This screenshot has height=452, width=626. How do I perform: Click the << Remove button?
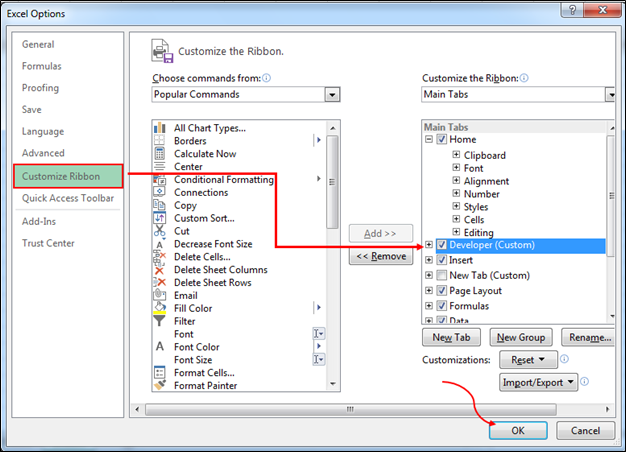point(380,256)
